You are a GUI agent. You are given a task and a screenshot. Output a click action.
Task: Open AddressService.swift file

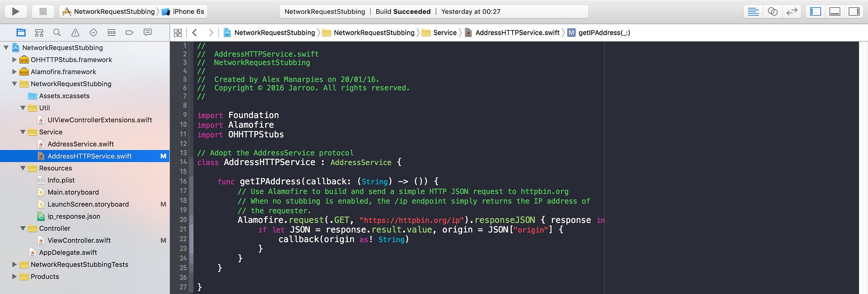click(x=81, y=144)
